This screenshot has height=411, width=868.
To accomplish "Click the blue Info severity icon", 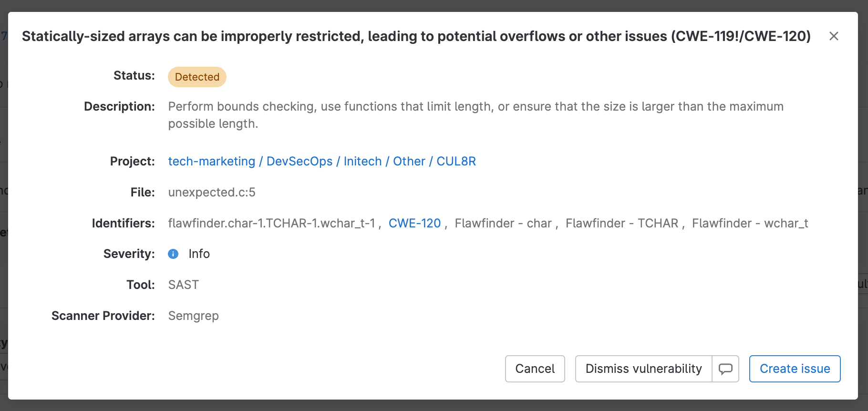I will [173, 254].
